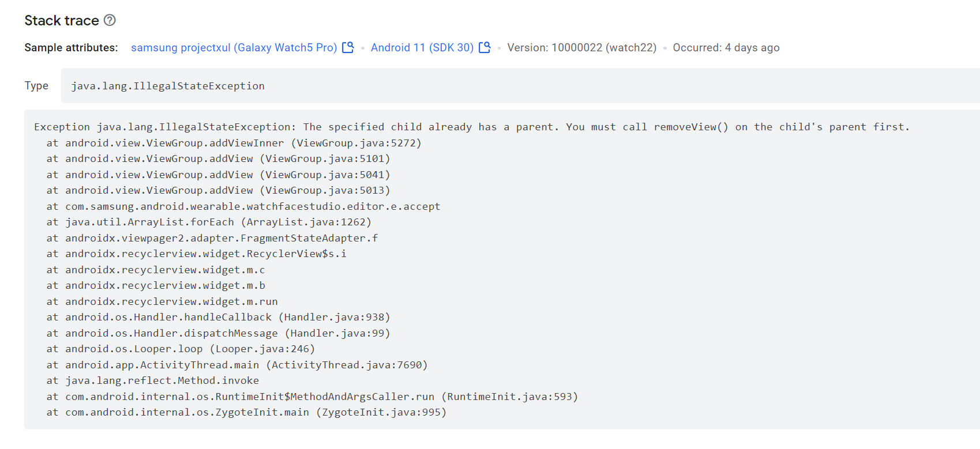Viewport: 980px width, 449px height.
Task: Click the lookup icon after Android 11 (SDK 30)
Action: click(485, 47)
